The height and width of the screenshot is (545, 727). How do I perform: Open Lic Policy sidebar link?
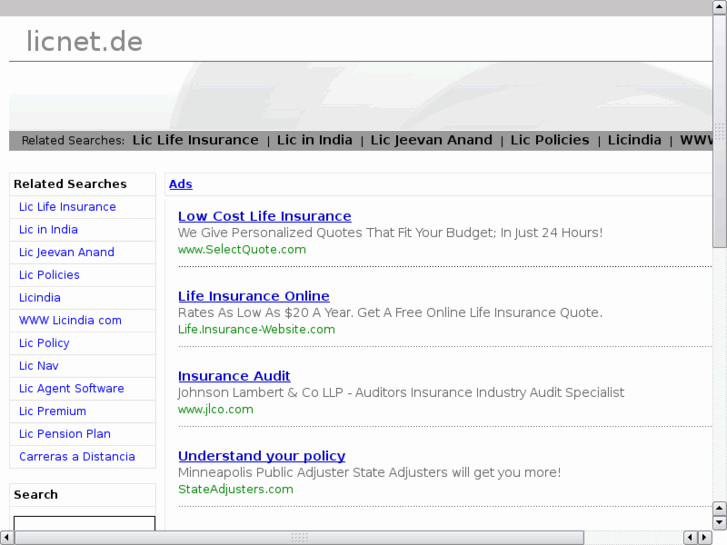tap(44, 343)
